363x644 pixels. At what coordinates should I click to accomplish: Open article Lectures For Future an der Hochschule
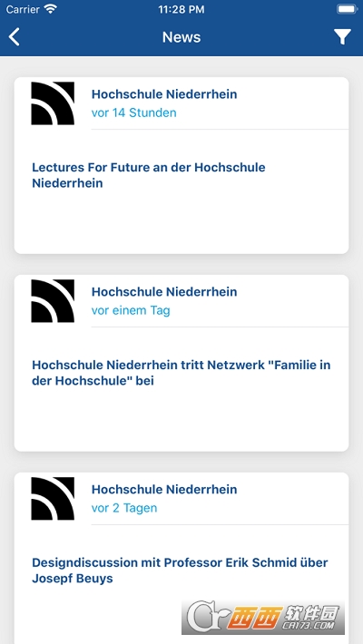(x=149, y=175)
